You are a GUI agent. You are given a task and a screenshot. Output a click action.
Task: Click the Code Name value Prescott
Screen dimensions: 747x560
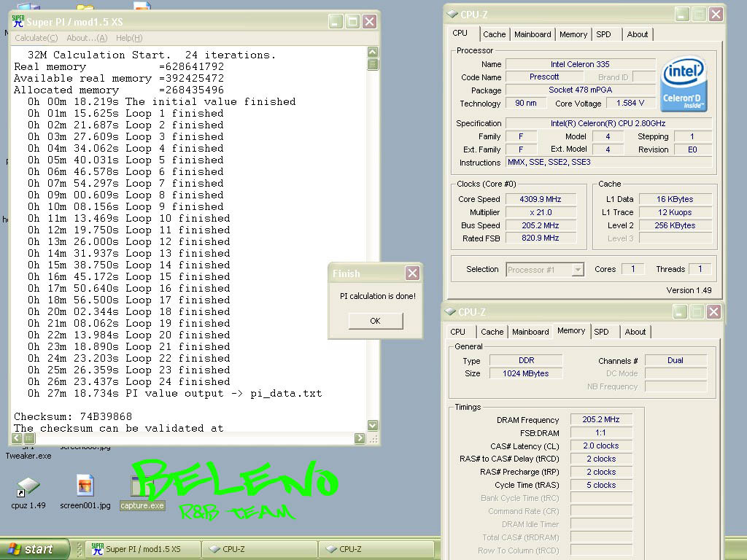543,77
